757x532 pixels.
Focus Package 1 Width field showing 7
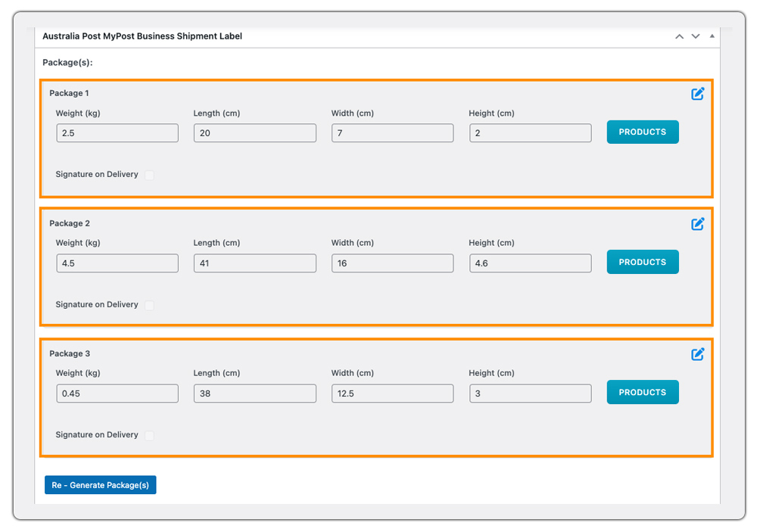[x=392, y=132]
